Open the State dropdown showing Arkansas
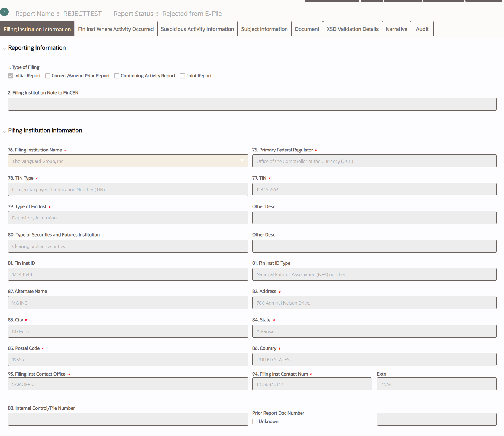The height and width of the screenshot is (436, 504). [x=374, y=331]
